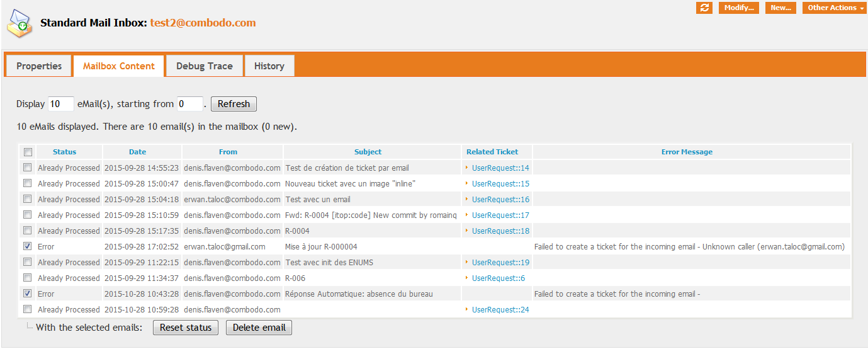868x349 pixels.
Task: Select the Mailbox Content tab
Action: pos(119,66)
